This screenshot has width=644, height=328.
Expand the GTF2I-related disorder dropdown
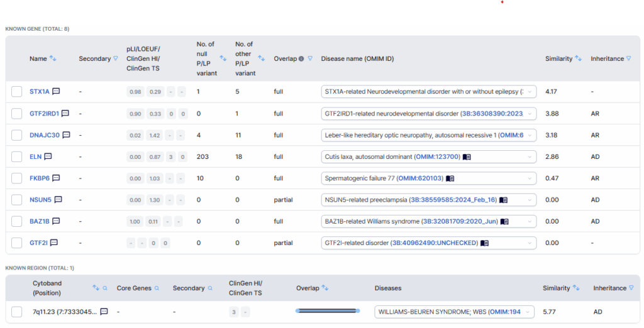[x=530, y=243]
